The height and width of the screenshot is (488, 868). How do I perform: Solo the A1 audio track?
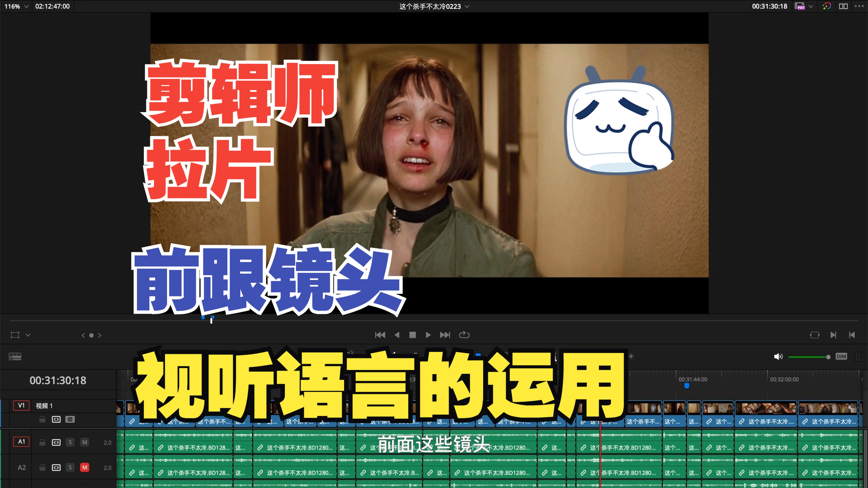click(x=70, y=442)
